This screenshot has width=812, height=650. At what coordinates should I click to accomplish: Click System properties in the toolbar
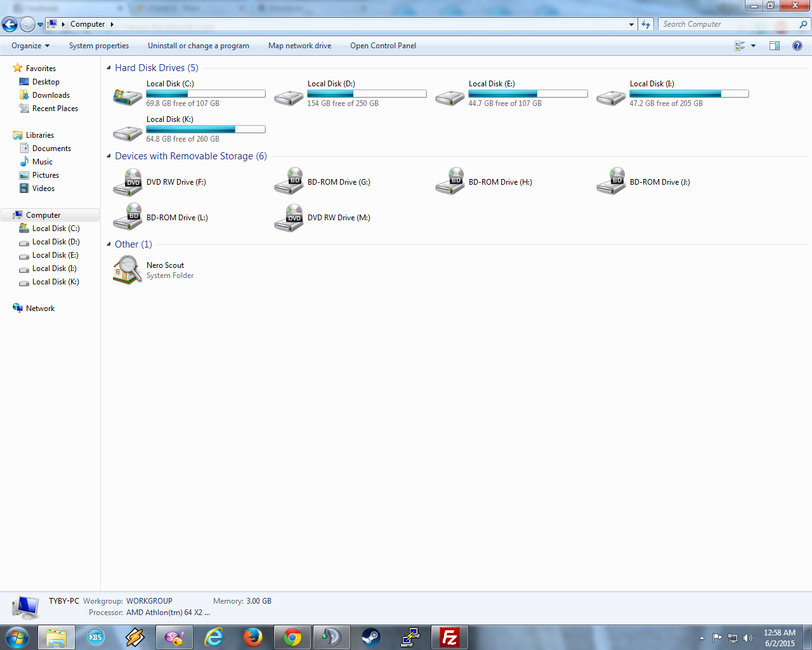click(x=99, y=46)
